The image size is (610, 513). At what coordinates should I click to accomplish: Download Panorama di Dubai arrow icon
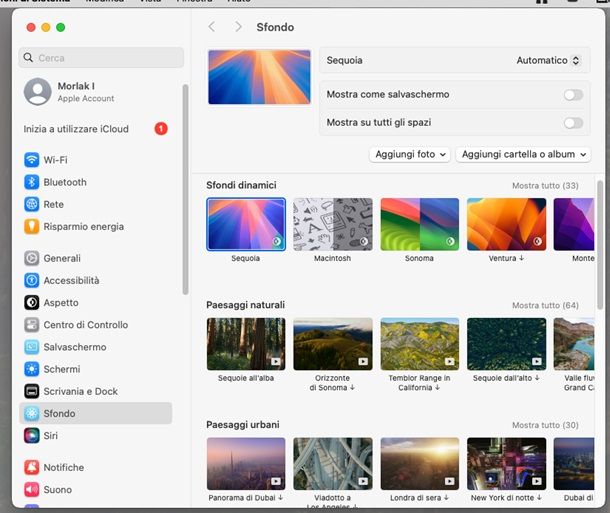click(280, 497)
